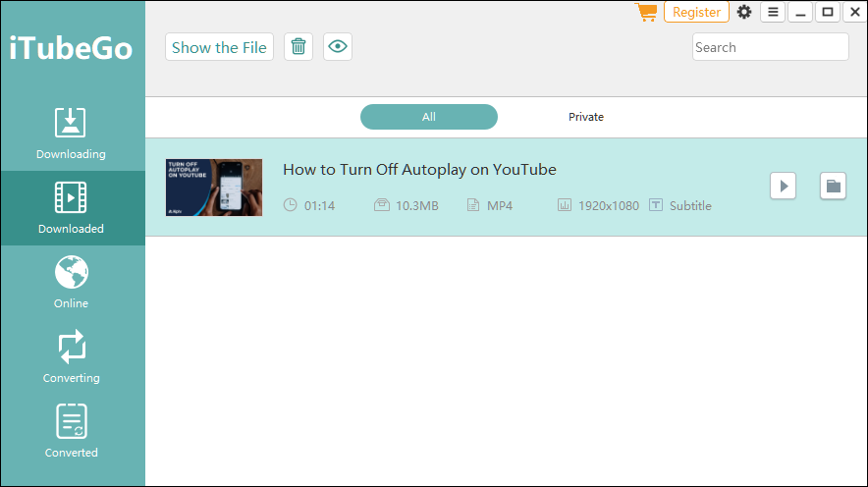Click the file format document icon
Viewport: 868px width, 487px height.
tap(473, 205)
